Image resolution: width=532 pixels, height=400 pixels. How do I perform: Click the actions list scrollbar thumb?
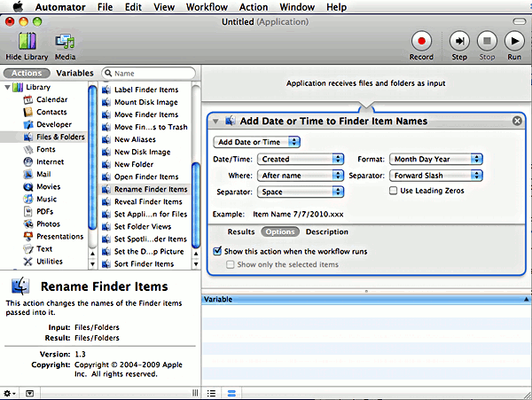(196, 205)
